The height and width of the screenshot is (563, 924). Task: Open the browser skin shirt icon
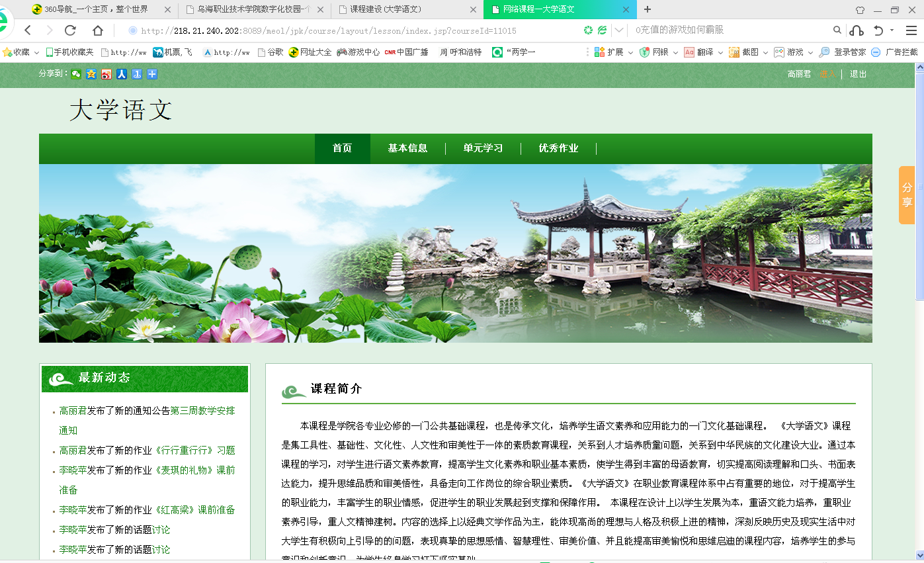(x=860, y=10)
